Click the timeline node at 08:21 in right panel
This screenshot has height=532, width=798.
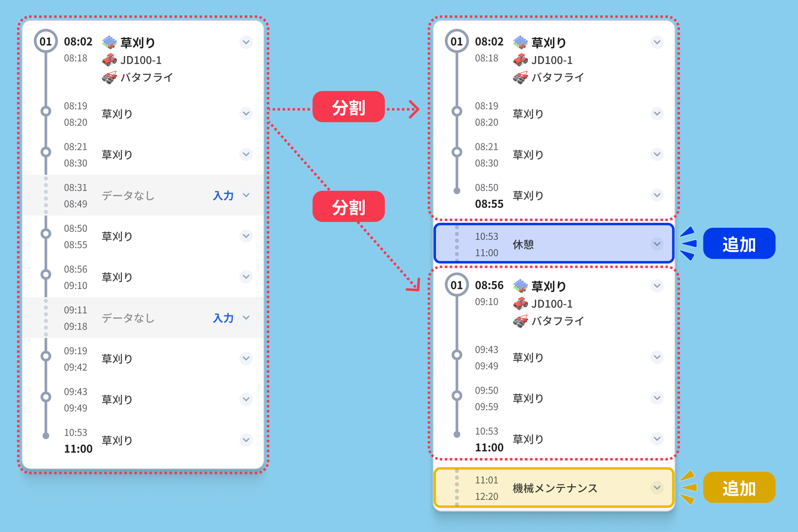pos(457,152)
